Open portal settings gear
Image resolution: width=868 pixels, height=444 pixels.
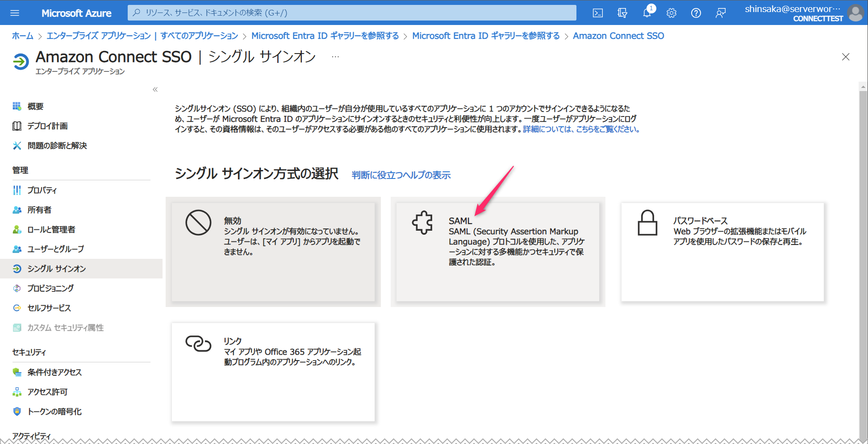(x=672, y=13)
